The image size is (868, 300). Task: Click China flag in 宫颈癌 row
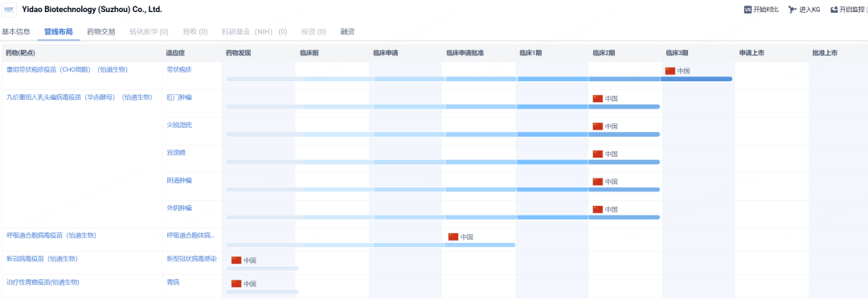pos(598,154)
